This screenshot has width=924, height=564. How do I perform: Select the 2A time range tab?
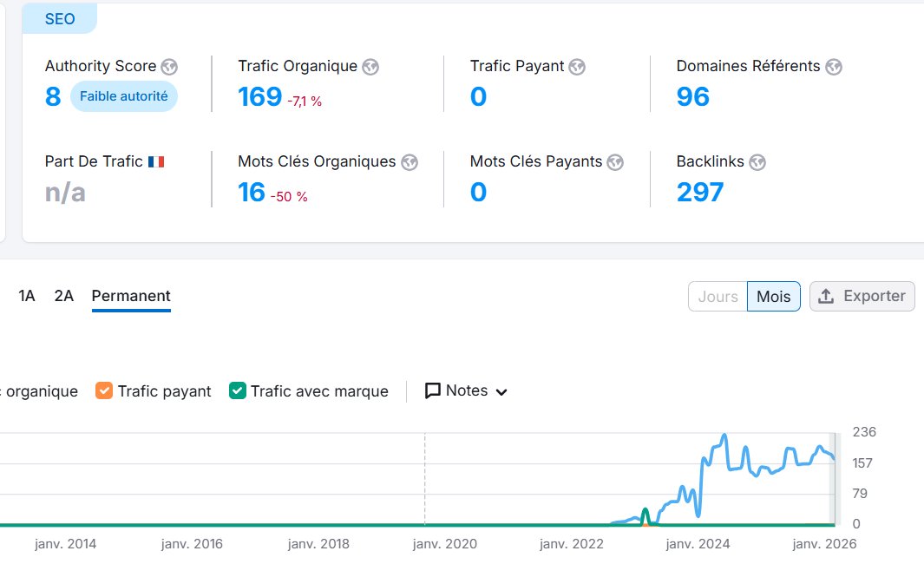pyautogui.click(x=63, y=296)
